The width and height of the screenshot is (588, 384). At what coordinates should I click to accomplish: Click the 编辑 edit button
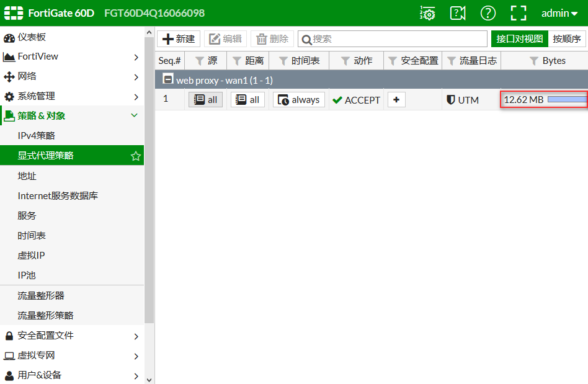click(225, 38)
